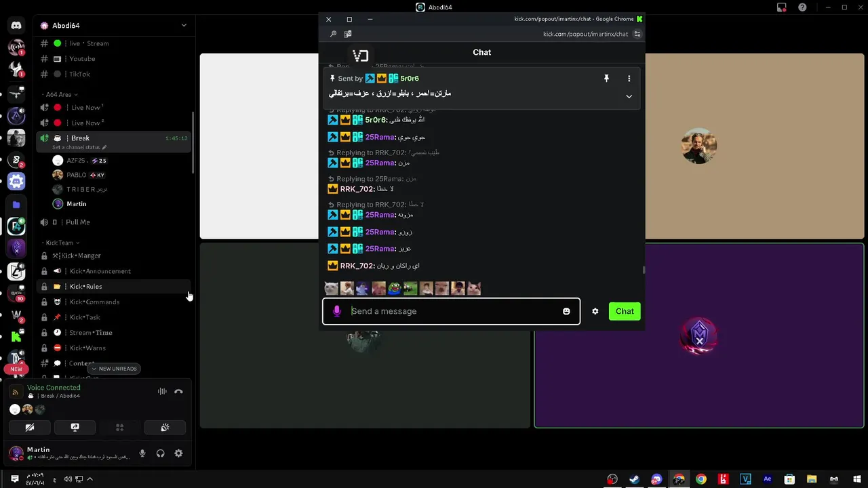This screenshot has height=488, width=868.
Task: Open the Microsoft Store taskbar icon
Action: click(x=789, y=479)
